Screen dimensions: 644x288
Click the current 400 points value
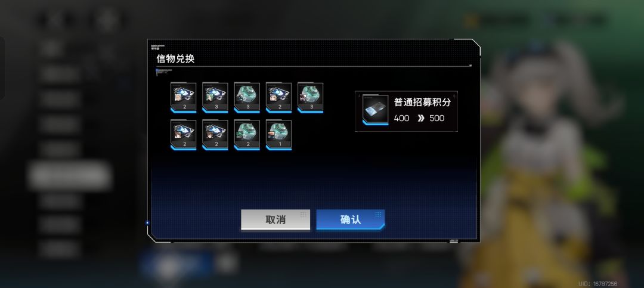(402, 118)
